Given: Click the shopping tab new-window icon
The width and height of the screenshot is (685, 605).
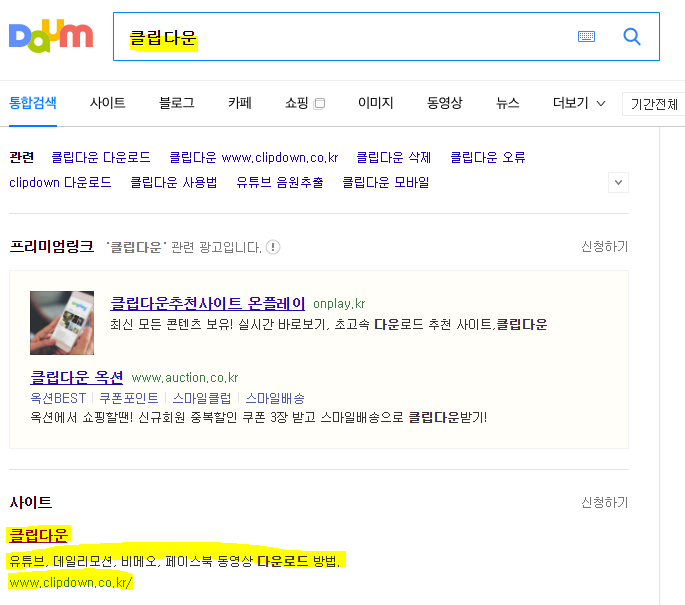Looking at the screenshot, I should tap(320, 104).
